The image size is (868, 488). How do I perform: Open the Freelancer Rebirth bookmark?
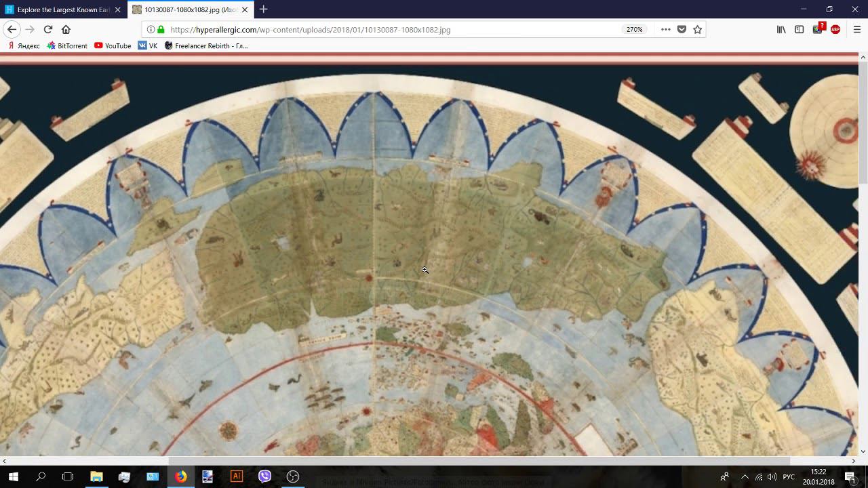click(x=206, y=45)
